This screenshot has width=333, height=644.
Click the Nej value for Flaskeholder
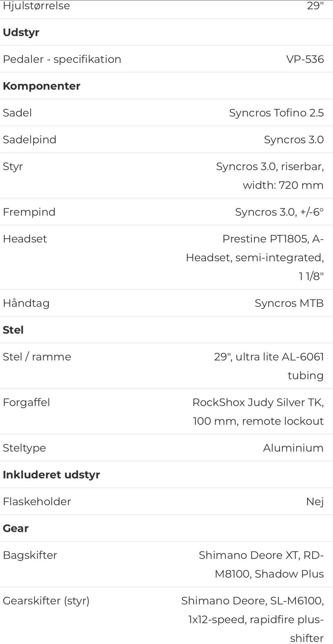pyautogui.click(x=315, y=501)
